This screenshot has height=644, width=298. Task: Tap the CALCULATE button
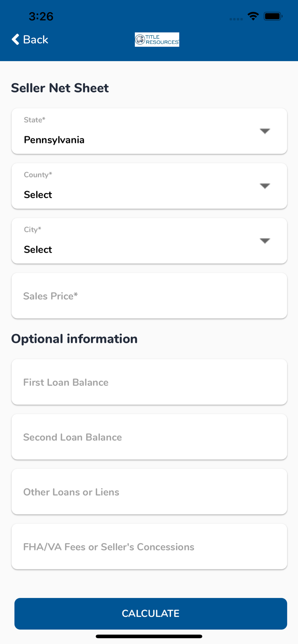151,614
